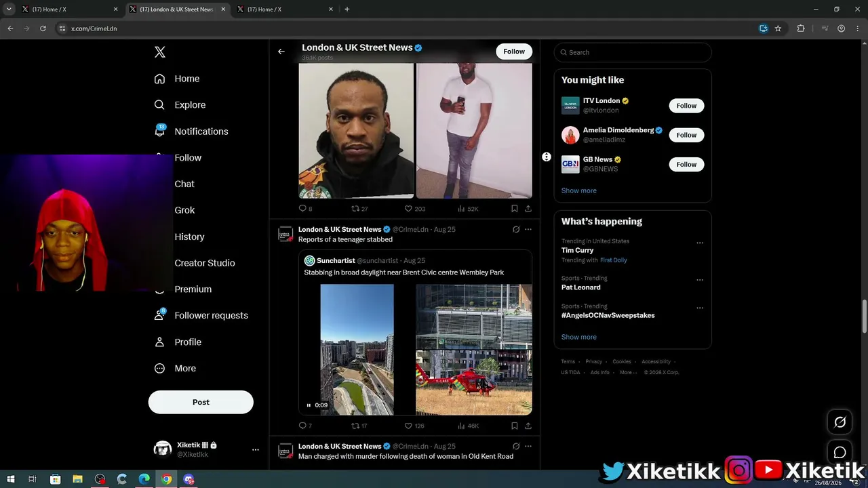Open Grok in the sidebar
868x488 pixels.
click(184, 210)
